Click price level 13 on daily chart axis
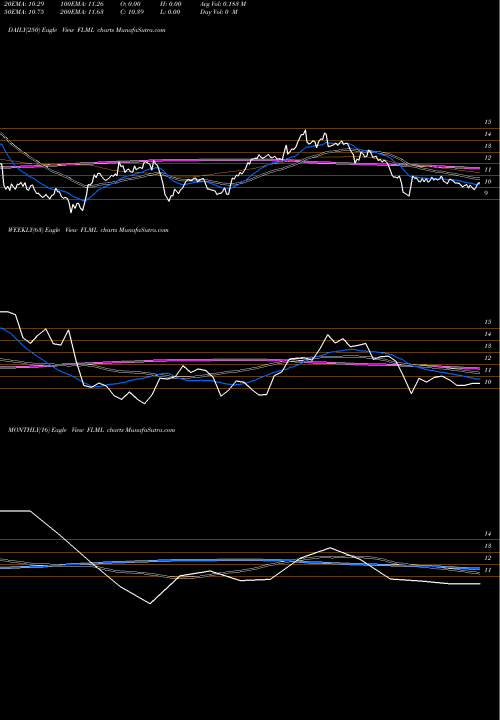 (x=488, y=146)
